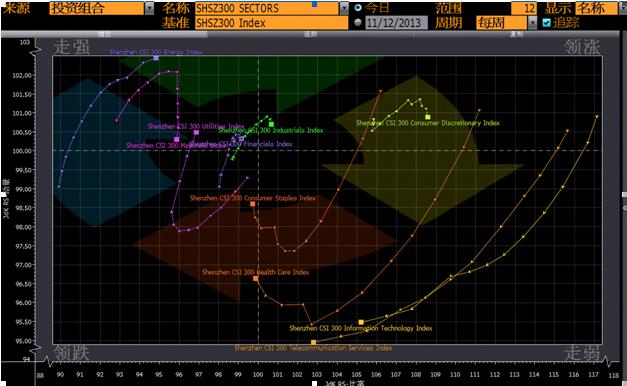This screenshot has height=386, width=627.
Task: Click the Consumer Discretionary Index square marker
Action: click(428, 117)
